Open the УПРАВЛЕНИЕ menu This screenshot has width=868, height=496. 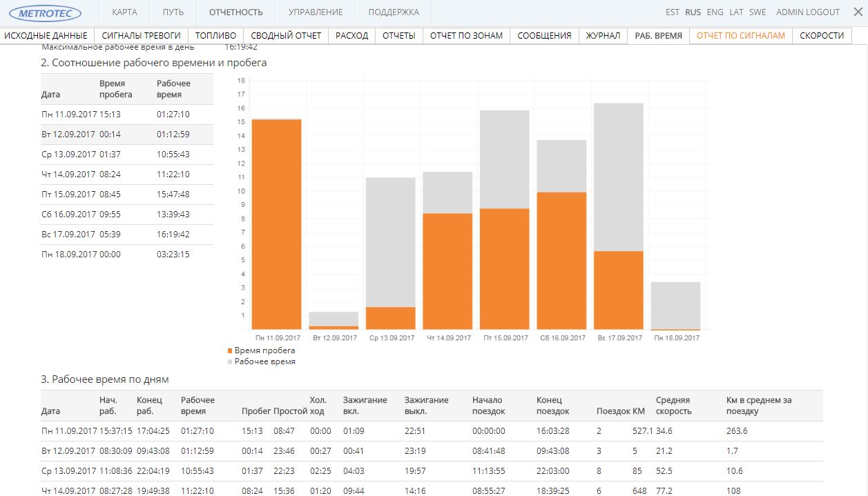pos(315,12)
